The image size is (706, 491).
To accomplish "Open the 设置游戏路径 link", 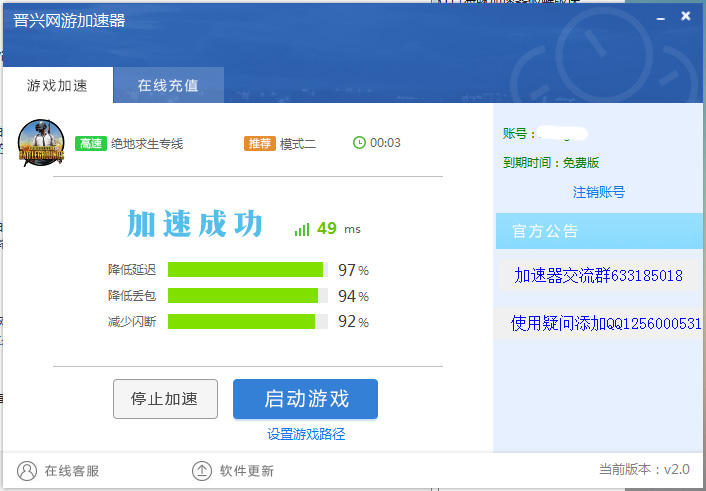I will point(306,434).
